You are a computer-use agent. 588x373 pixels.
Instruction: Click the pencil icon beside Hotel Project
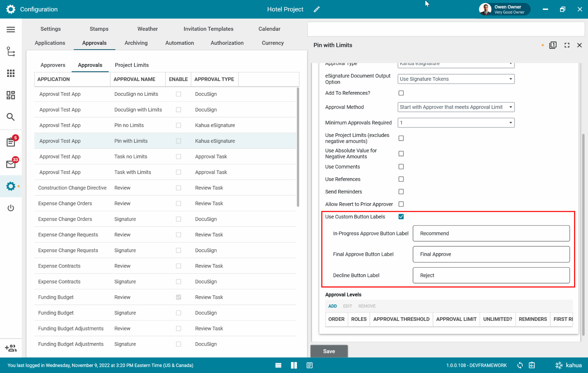click(x=316, y=10)
